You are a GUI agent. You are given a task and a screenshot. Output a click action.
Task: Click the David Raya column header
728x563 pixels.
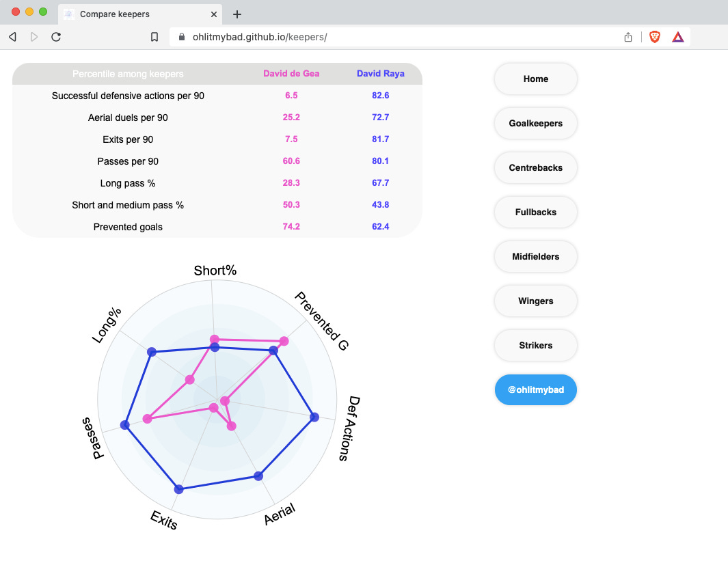click(381, 73)
